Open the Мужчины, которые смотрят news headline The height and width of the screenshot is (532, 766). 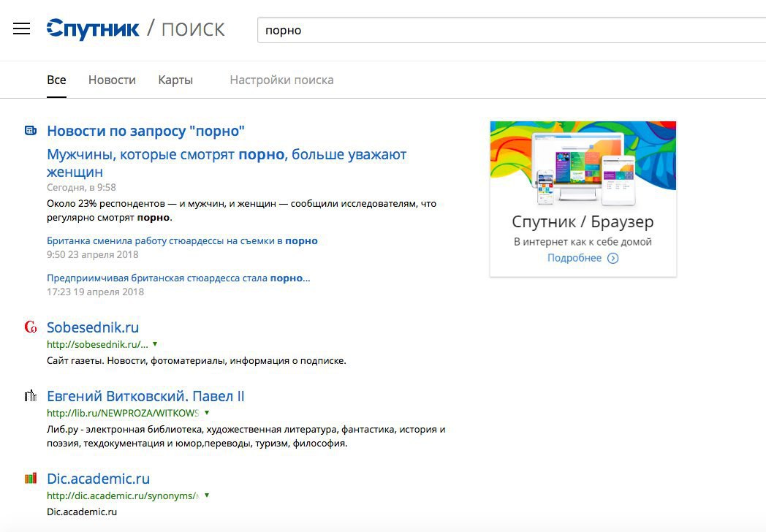(x=227, y=163)
